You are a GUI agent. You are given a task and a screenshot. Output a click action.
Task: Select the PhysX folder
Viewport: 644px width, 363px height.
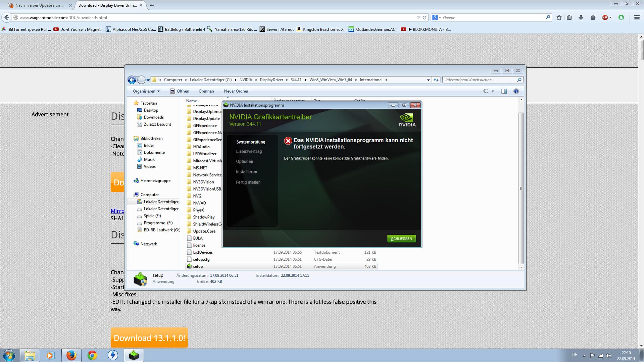tap(198, 210)
